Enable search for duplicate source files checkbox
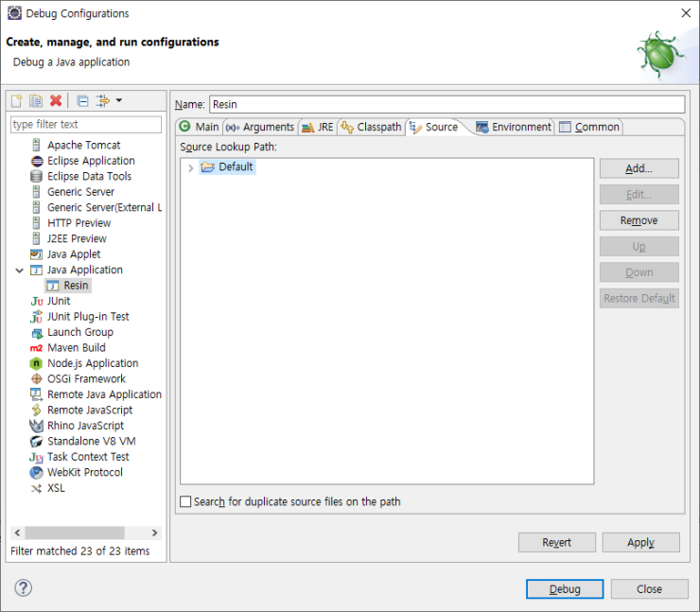The image size is (700, 612). pos(186,501)
